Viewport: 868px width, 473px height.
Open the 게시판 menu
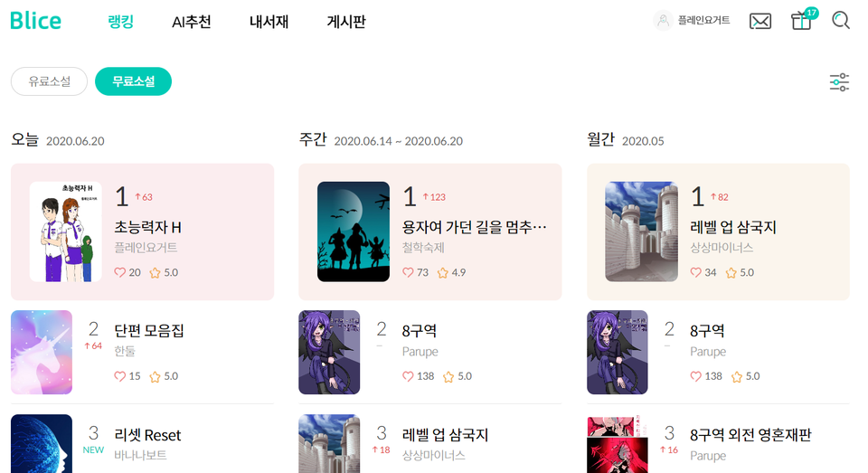pos(346,22)
